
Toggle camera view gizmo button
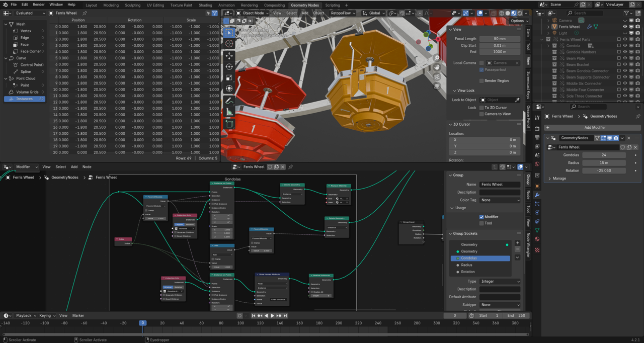tap(437, 77)
